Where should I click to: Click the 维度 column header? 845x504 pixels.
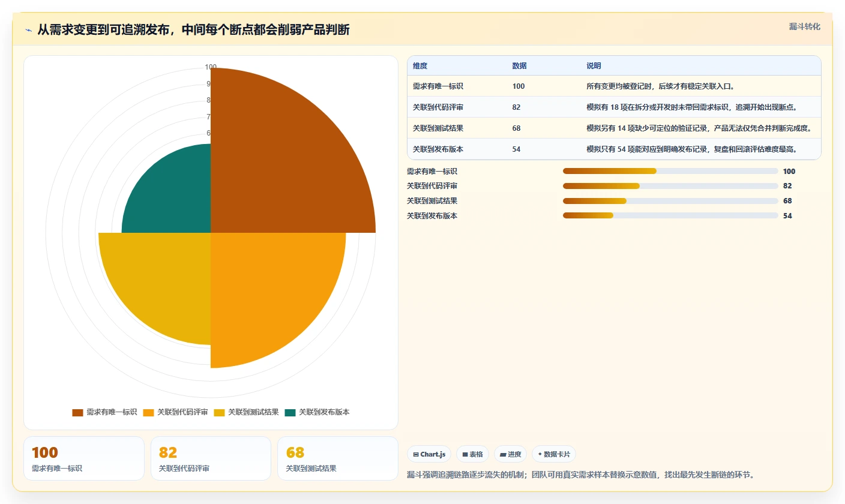pyautogui.click(x=420, y=66)
